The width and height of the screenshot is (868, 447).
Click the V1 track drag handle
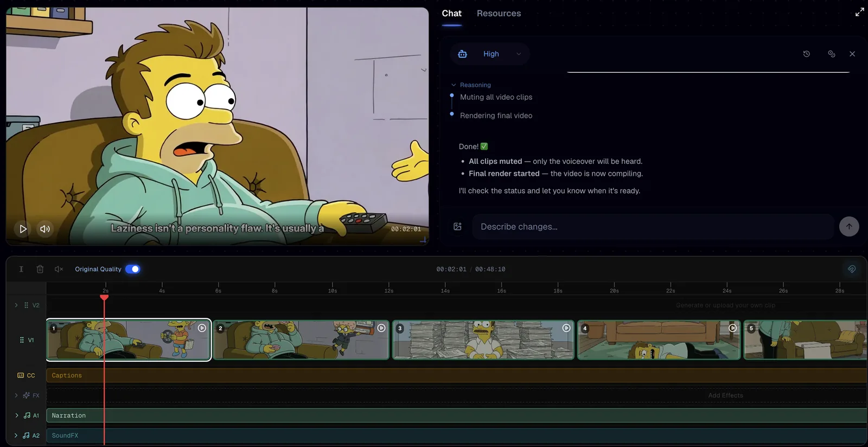pos(22,340)
